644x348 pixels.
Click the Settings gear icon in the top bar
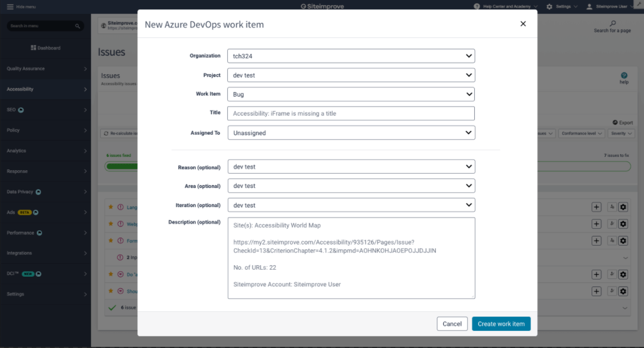pyautogui.click(x=549, y=6)
